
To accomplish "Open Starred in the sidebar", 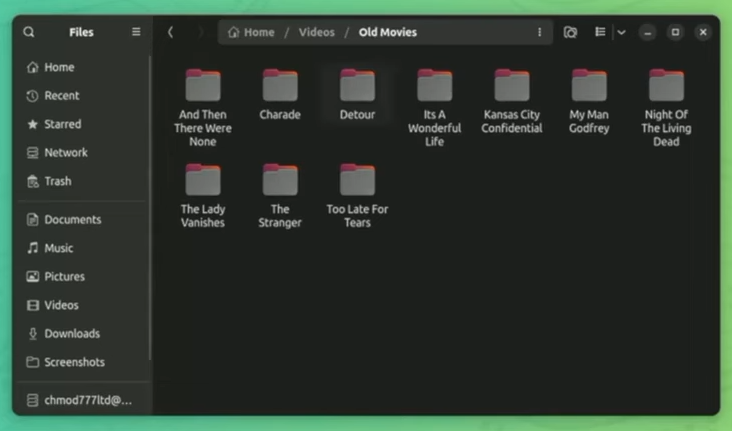I will tap(82, 124).
